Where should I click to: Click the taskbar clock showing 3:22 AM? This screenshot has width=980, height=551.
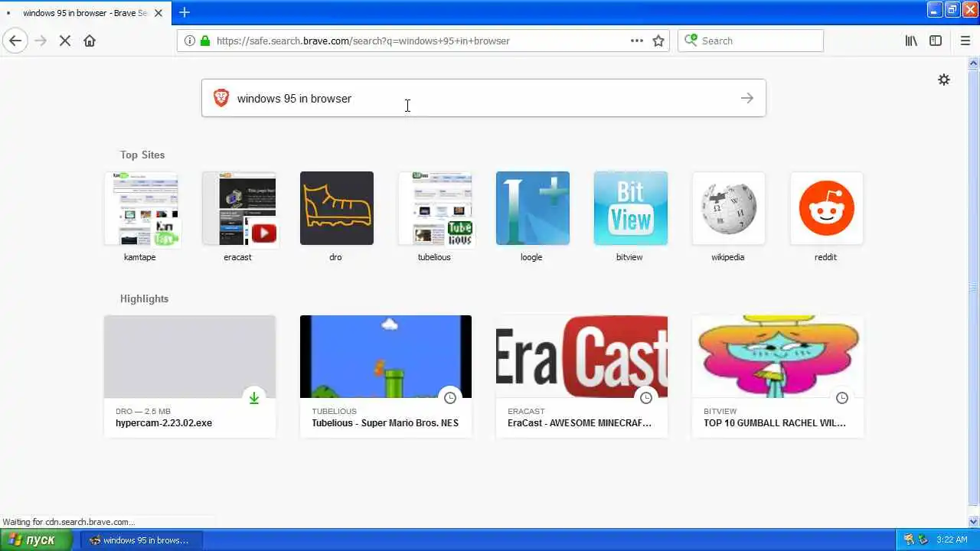pyautogui.click(x=952, y=540)
